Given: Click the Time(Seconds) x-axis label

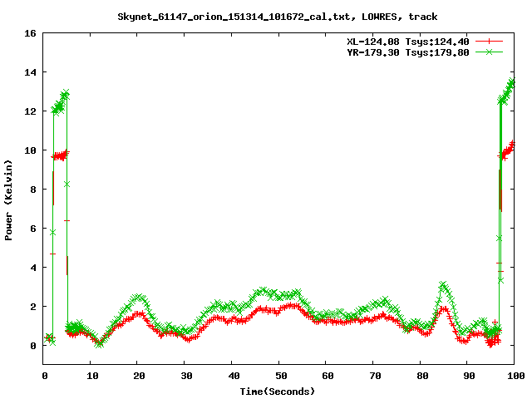Looking at the screenshot, I should pos(278,391).
